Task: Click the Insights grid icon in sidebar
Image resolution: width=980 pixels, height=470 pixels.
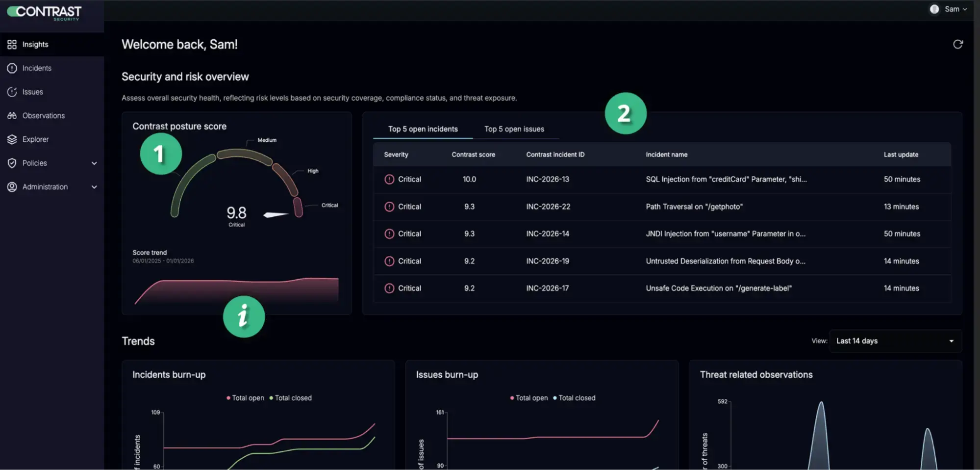Action: click(12, 45)
